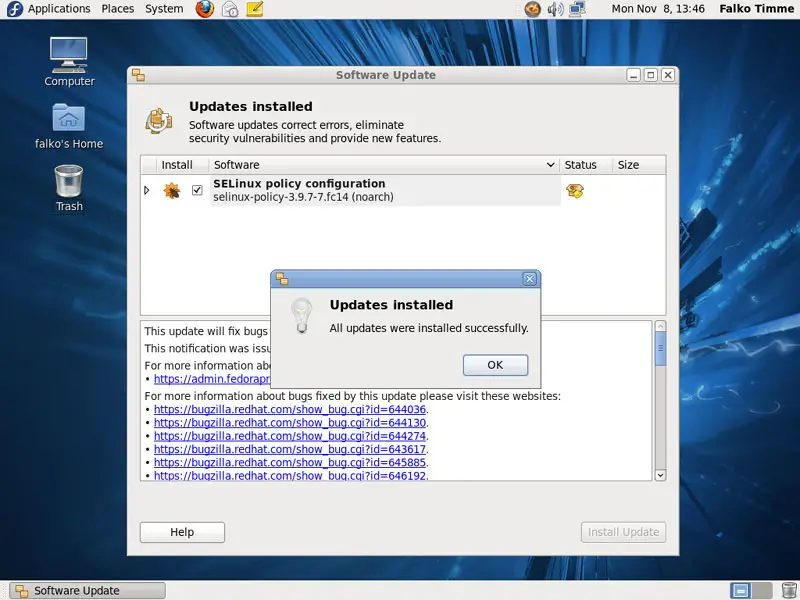Open bugzilla link id=644130
This screenshot has height=600, width=800.
tap(290, 422)
